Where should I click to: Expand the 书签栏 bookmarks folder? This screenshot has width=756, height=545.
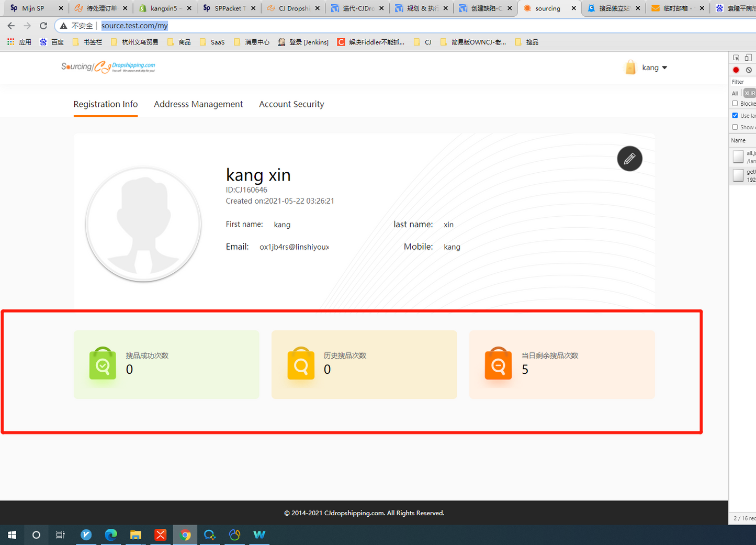87,42
